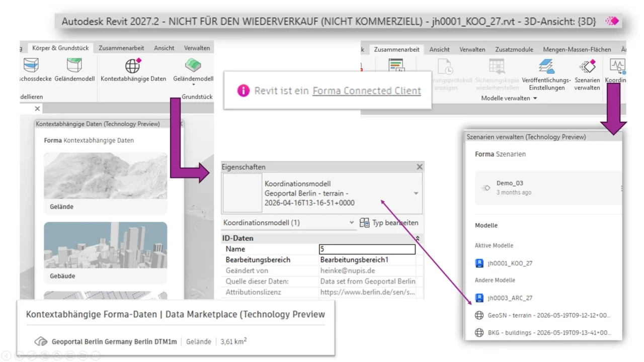Click the Sicherungsprotokoll anzeigen icon

(x=445, y=66)
